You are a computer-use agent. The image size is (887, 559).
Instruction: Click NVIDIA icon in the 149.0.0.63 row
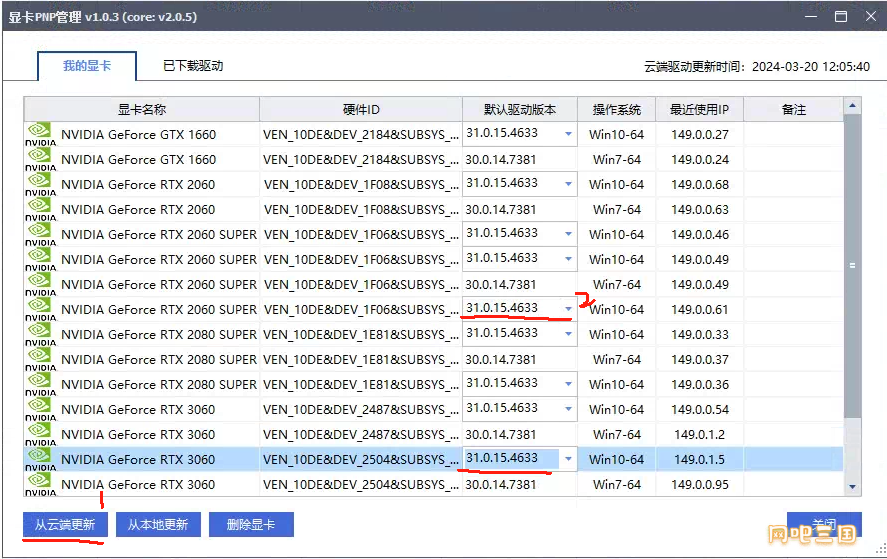[40, 209]
